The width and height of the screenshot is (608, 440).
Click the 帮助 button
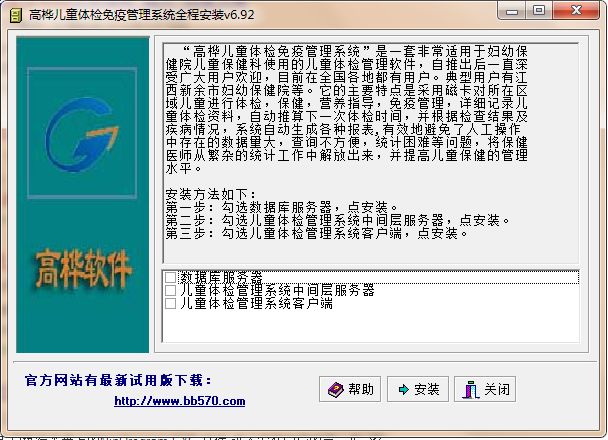[350, 389]
